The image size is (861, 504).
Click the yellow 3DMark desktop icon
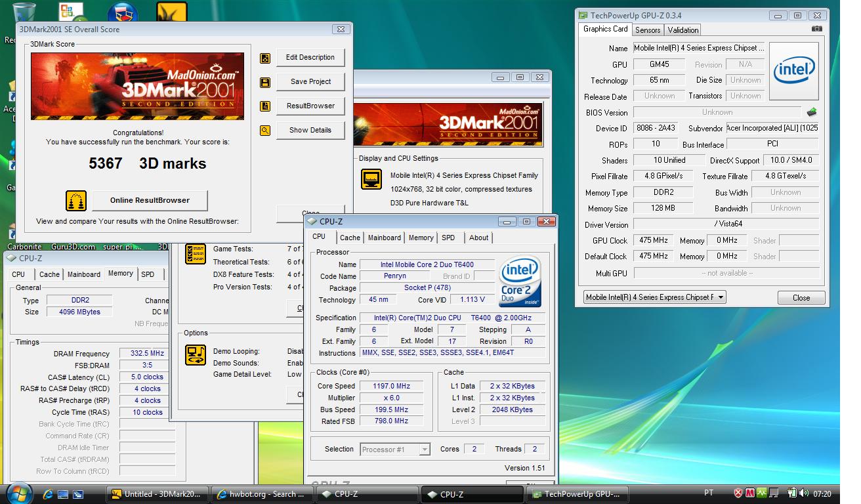pos(172,12)
